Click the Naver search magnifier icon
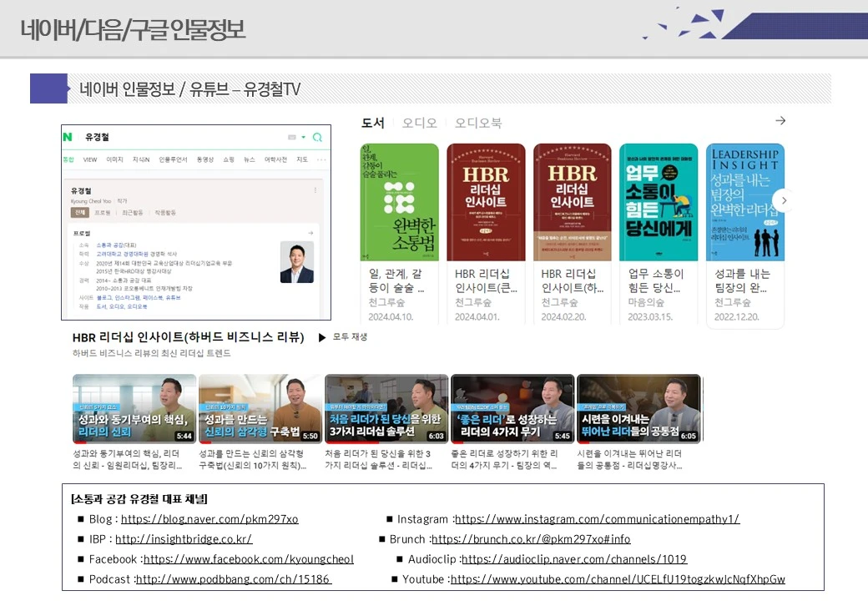Image resolution: width=868 pixels, height=601 pixels. 317,137
